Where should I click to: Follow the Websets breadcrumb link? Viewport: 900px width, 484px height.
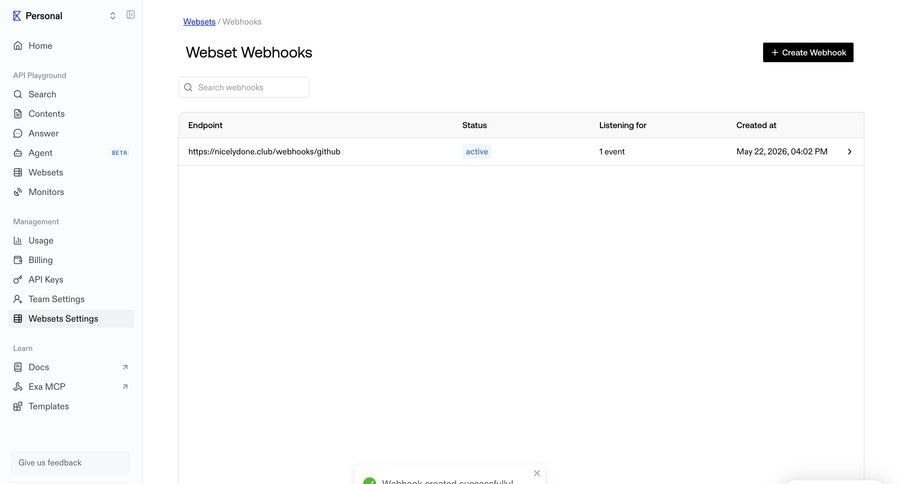point(199,22)
